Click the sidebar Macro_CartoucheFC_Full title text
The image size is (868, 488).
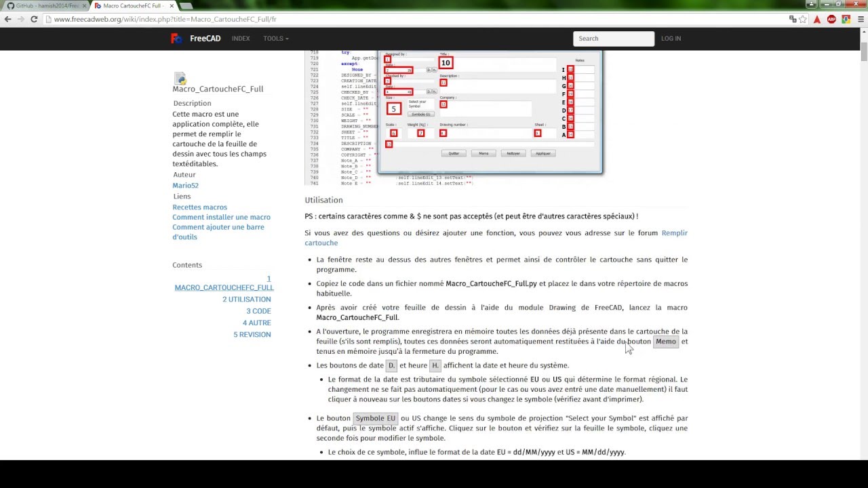pos(218,89)
